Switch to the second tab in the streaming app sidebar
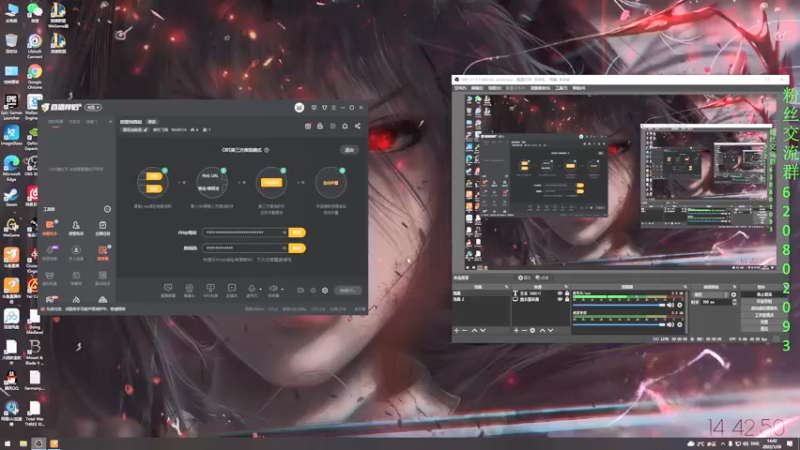The width and height of the screenshot is (800, 450). tap(74, 122)
